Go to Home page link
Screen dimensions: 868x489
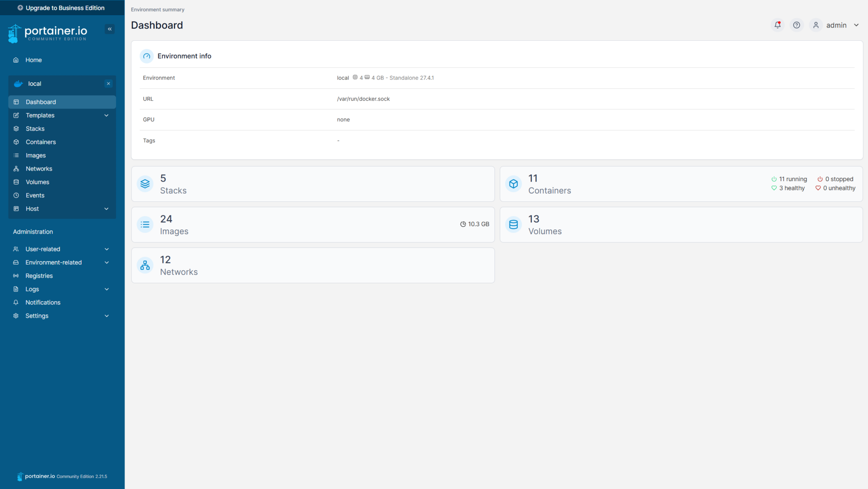[33, 60]
